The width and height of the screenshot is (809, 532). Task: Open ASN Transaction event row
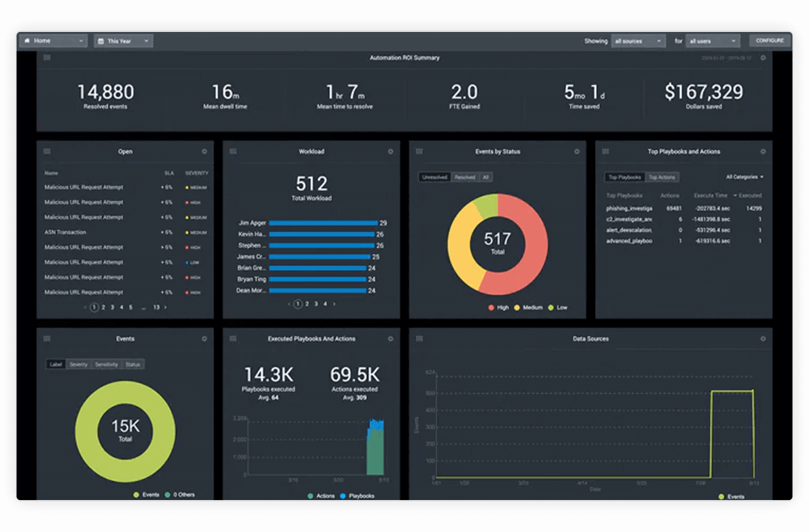pyautogui.click(x=126, y=232)
